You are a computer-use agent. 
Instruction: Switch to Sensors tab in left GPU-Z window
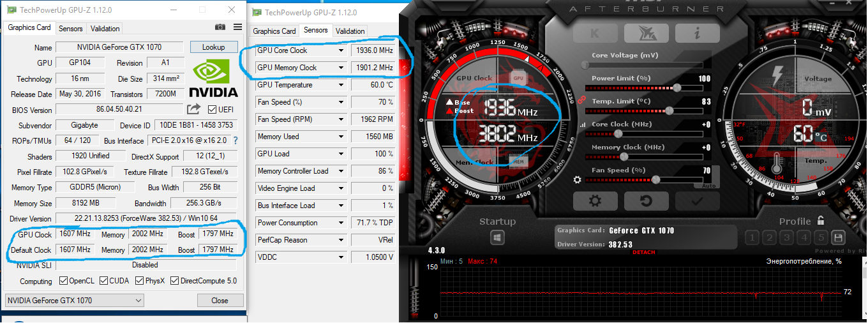click(x=71, y=29)
